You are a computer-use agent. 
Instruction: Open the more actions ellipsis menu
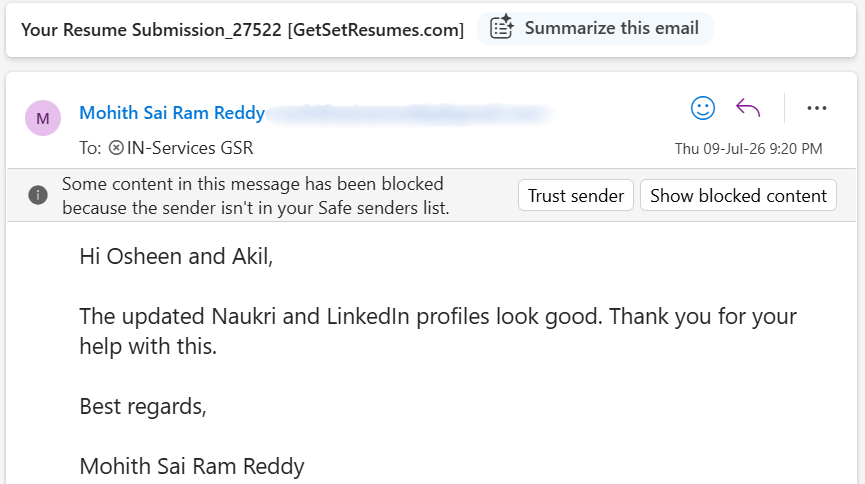coord(816,108)
